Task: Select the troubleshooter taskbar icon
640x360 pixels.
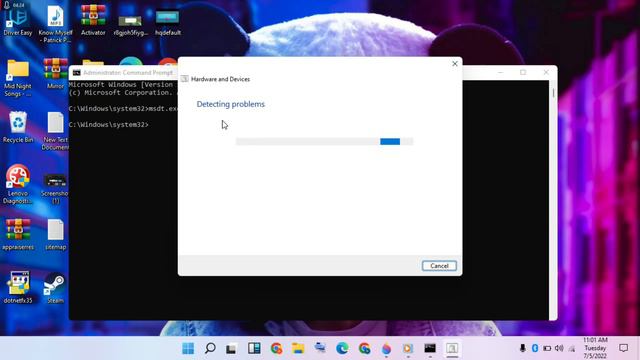Action: (452, 348)
